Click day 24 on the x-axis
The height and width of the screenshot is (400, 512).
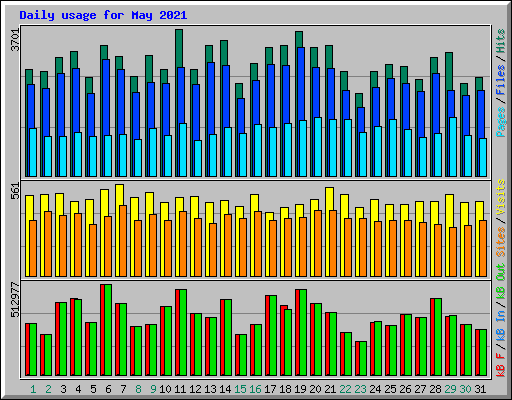375,389
